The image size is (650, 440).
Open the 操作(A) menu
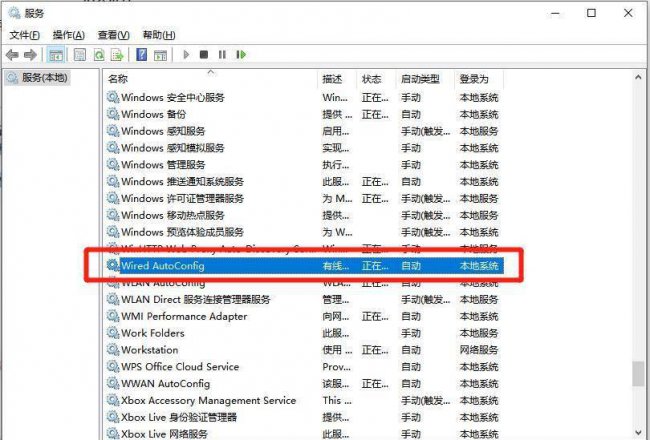[69, 35]
